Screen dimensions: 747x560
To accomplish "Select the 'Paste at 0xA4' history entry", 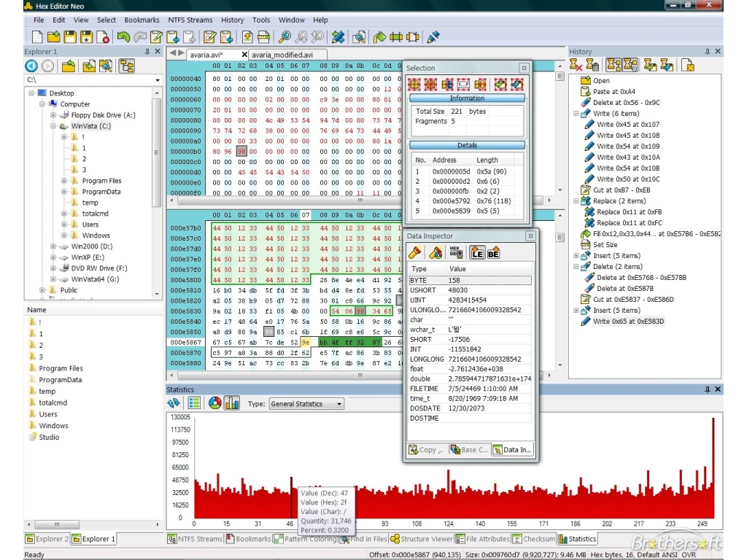I will click(x=614, y=91).
